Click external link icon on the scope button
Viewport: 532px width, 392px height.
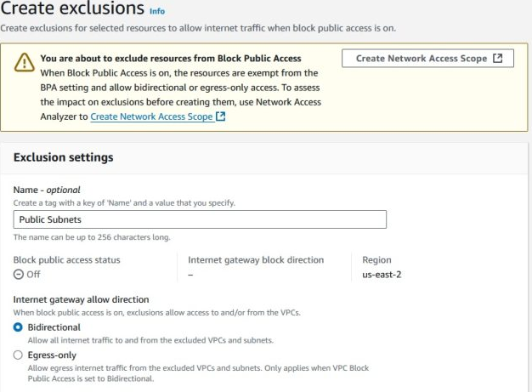pos(498,59)
